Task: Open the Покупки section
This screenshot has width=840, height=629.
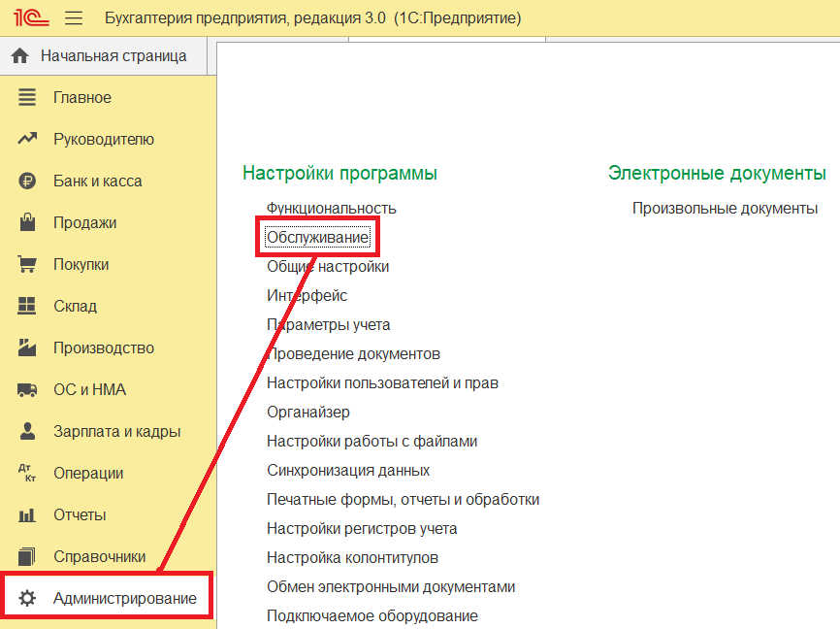Action: click(81, 264)
